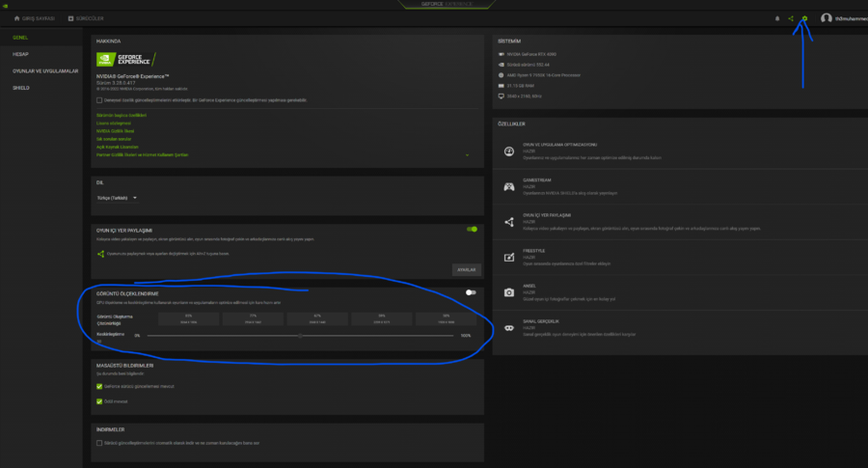Click the GeForce Experience logo in Hakkında
The height and width of the screenshot is (468, 868).
(x=126, y=59)
